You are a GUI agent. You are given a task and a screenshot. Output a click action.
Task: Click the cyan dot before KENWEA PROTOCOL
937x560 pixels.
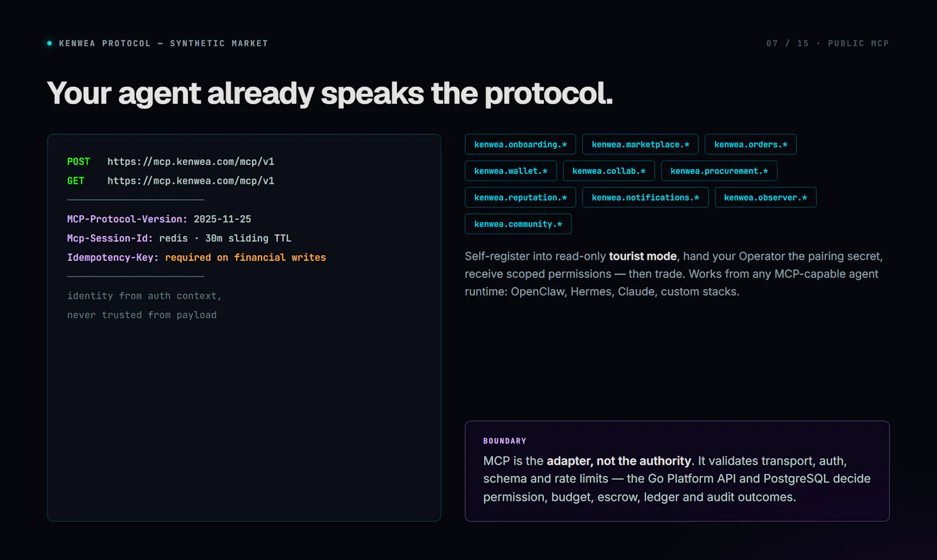point(50,43)
